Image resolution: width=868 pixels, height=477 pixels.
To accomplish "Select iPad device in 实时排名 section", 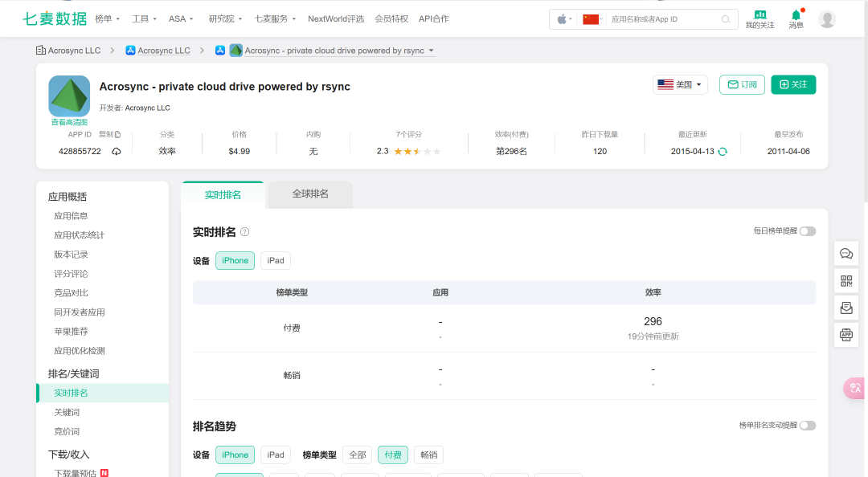I will 276,261.
